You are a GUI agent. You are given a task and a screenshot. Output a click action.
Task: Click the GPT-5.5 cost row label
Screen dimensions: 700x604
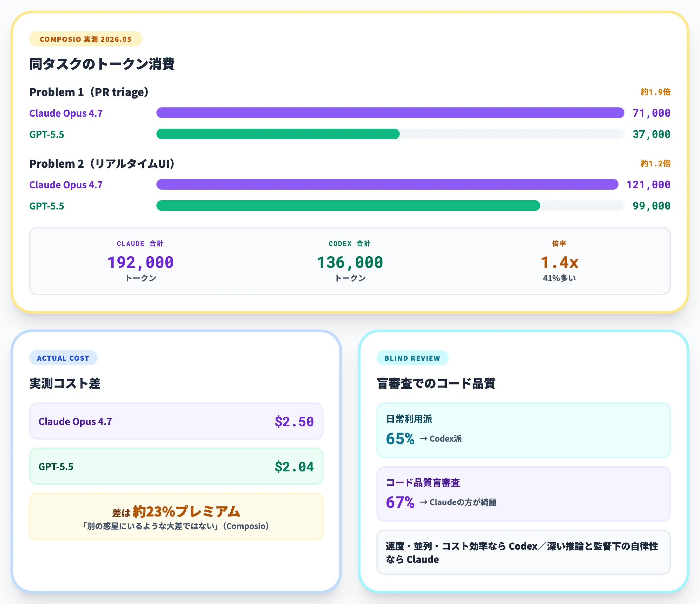56,466
